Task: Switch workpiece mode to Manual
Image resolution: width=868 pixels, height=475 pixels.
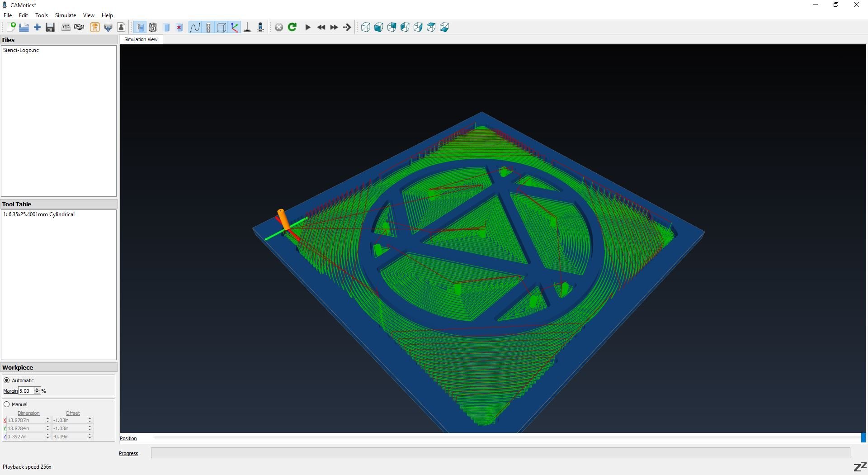Action: [x=7, y=404]
